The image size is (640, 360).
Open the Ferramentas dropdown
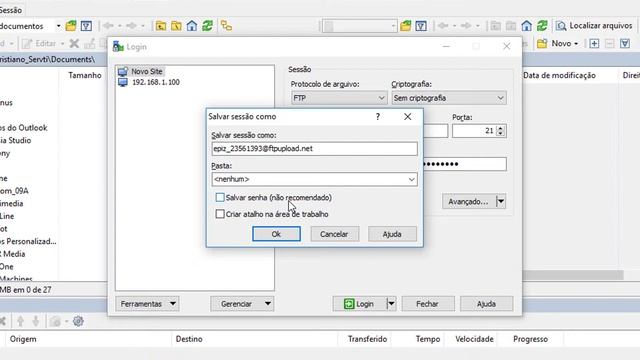pos(147,304)
